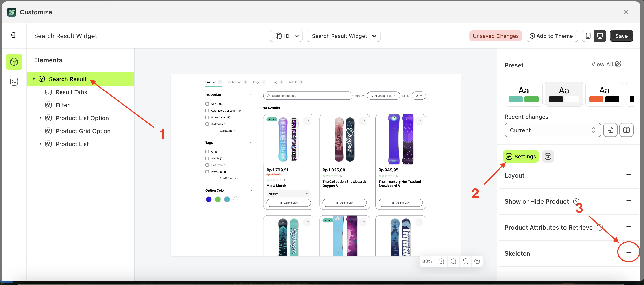Open the Limit 12 dropdown
This screenshot has height=285, width=644.
click(418, 95)
